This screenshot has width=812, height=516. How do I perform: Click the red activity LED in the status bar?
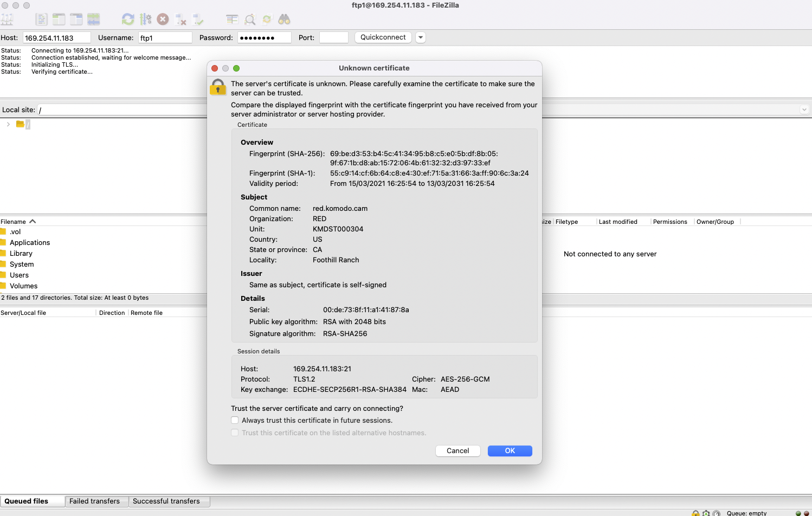point(806,513)
